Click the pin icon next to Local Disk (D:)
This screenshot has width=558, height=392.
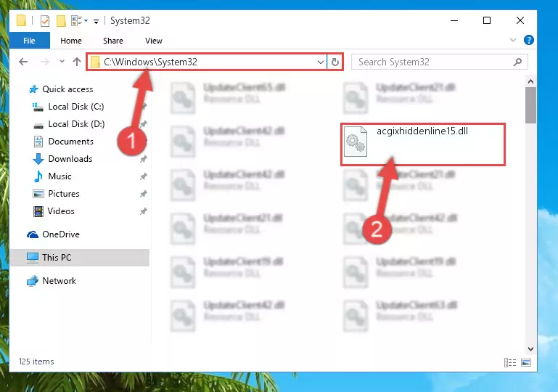143,124
